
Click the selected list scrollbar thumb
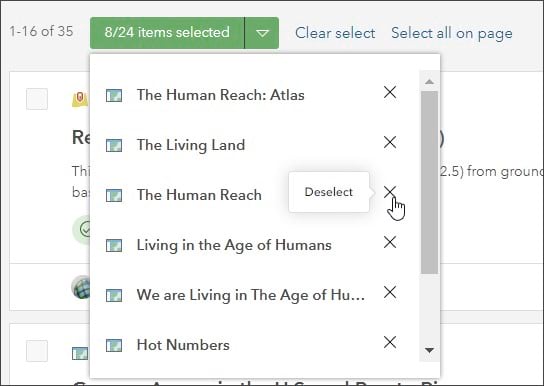429,182
